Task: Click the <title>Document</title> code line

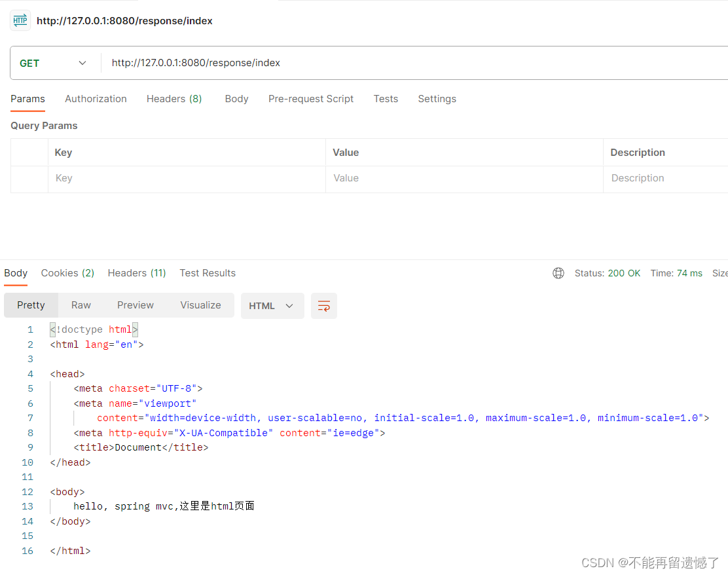Action: point(141,448)
